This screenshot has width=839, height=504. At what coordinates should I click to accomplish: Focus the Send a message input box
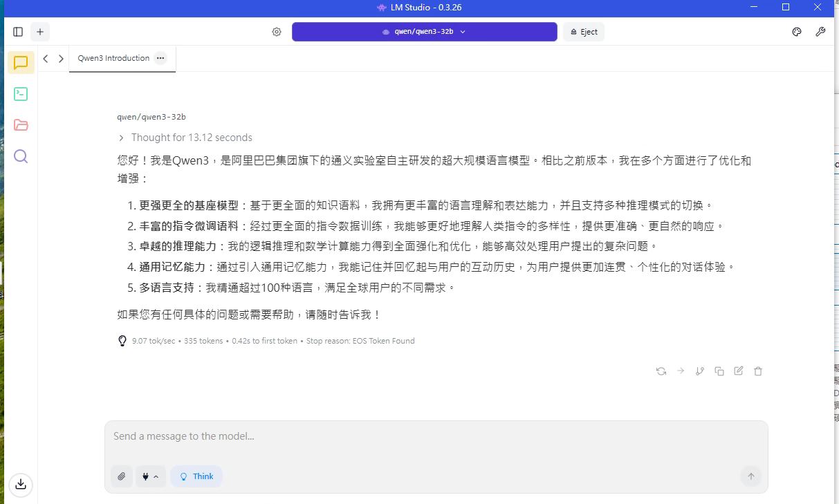(436, 437)
